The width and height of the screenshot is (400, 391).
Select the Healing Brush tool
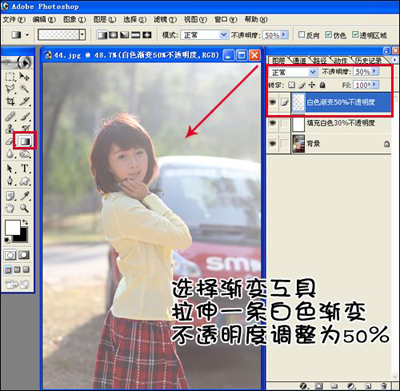[10, 116]
